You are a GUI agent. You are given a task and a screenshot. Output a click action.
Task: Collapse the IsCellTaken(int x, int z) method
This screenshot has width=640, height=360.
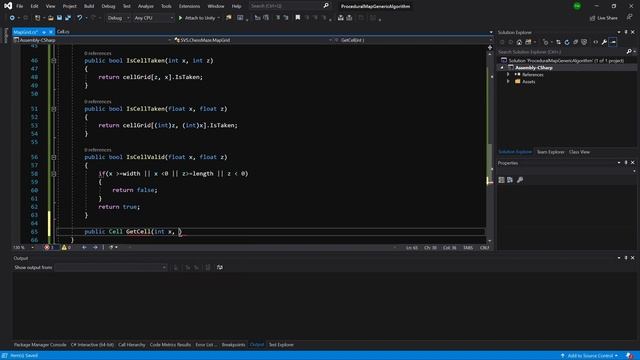point(53,60)
